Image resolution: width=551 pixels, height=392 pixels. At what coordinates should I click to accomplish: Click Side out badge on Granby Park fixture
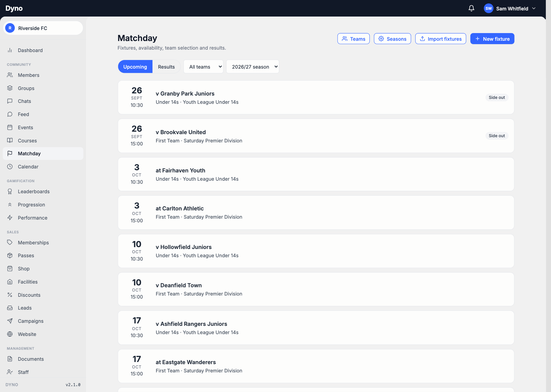point(497,97)
